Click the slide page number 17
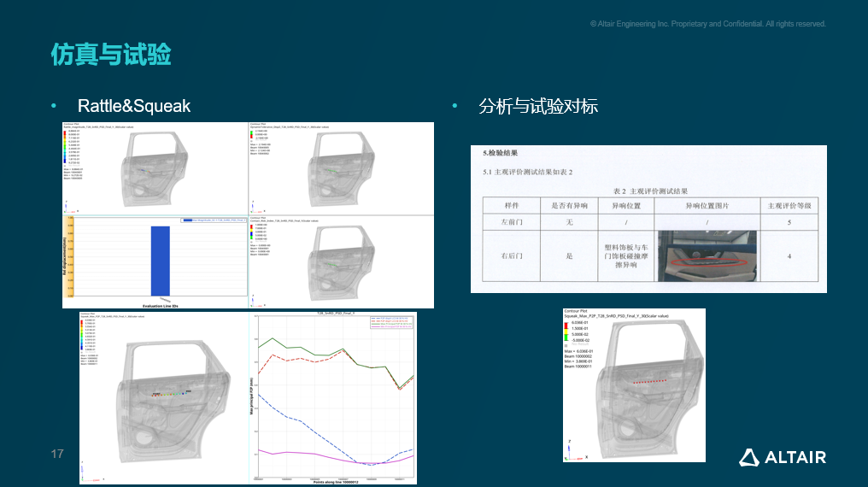 tap(57, 454)
